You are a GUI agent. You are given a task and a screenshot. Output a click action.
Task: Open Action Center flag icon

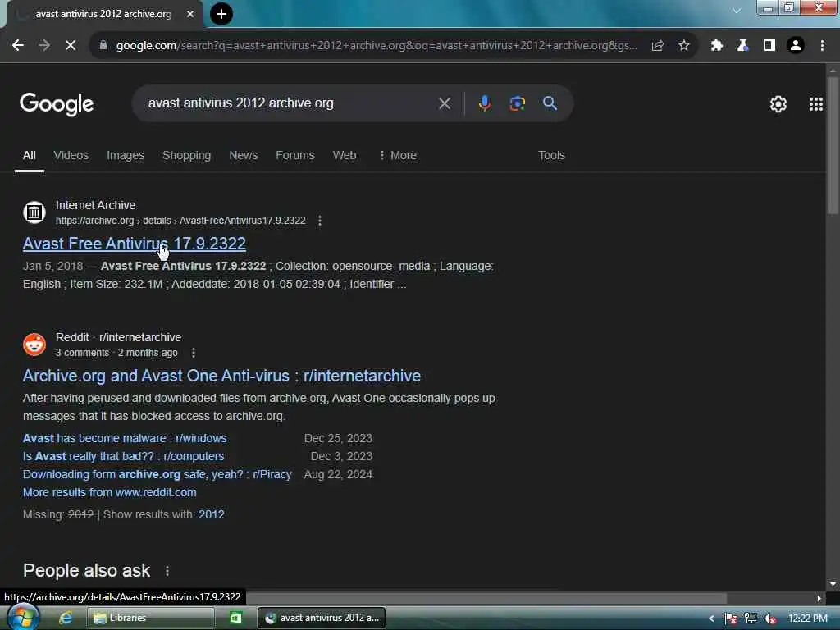(731, 619)
